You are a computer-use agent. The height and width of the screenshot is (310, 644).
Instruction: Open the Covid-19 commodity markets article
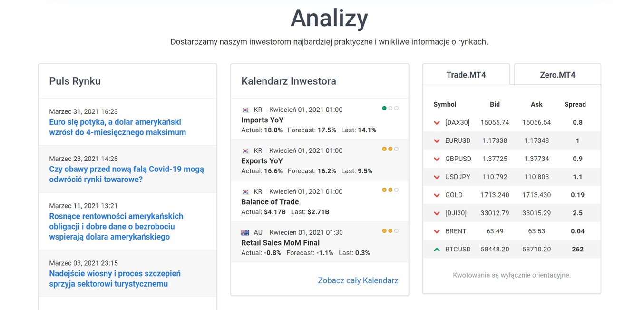(x=127, y=174)
